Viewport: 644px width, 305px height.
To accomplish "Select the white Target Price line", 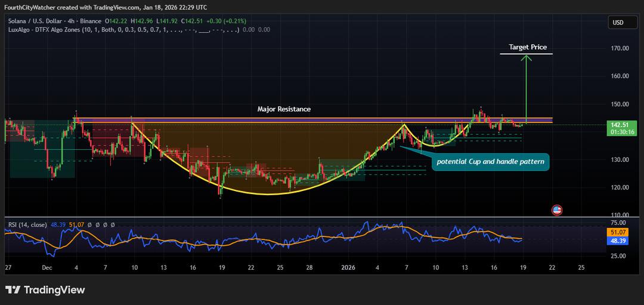I will click(526, 54).
